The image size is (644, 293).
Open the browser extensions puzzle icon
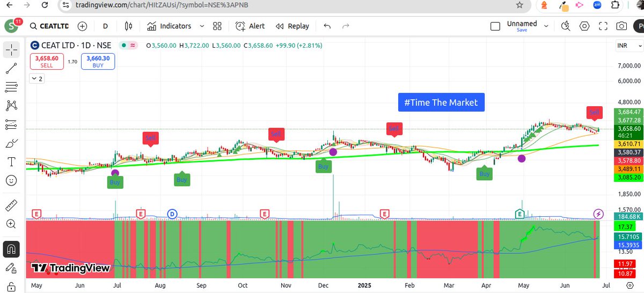pos(615,5)
